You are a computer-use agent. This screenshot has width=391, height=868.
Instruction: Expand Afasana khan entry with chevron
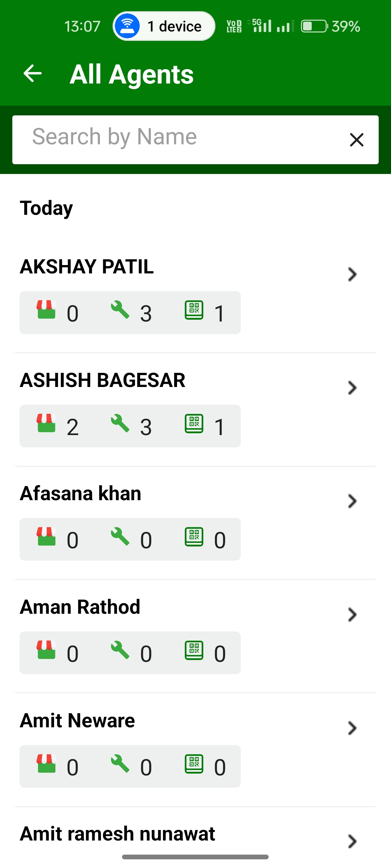(x=352, y=501)
